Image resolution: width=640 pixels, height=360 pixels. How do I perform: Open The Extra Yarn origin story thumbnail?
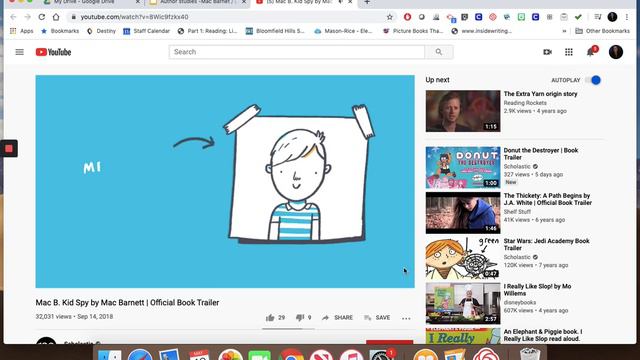coord(463,111)
